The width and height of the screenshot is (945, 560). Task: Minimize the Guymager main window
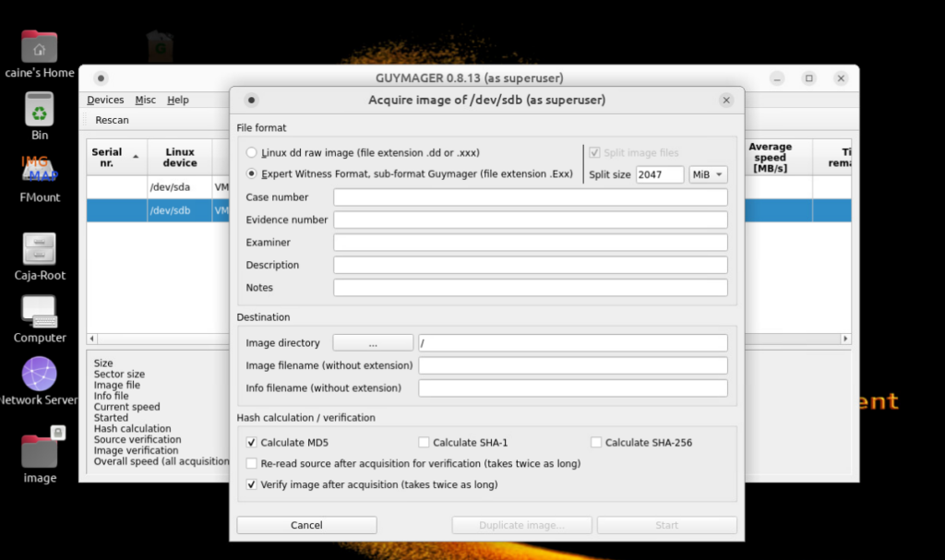[x=777, y=78]
